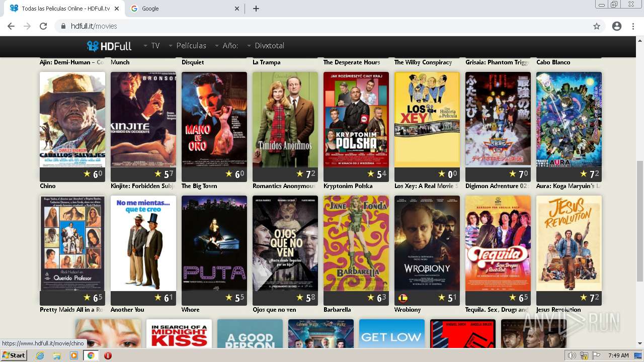
Task: Open Mano de Oro poster
Action: (214, 120)
